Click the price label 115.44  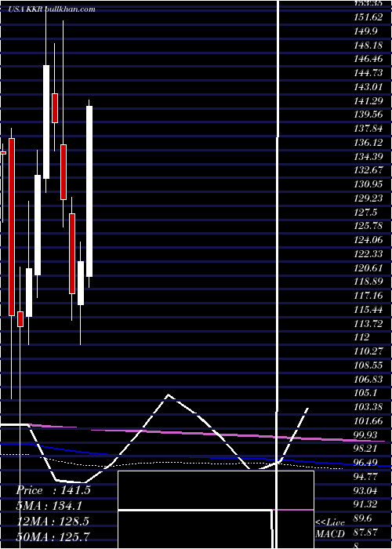pos(368,309)
